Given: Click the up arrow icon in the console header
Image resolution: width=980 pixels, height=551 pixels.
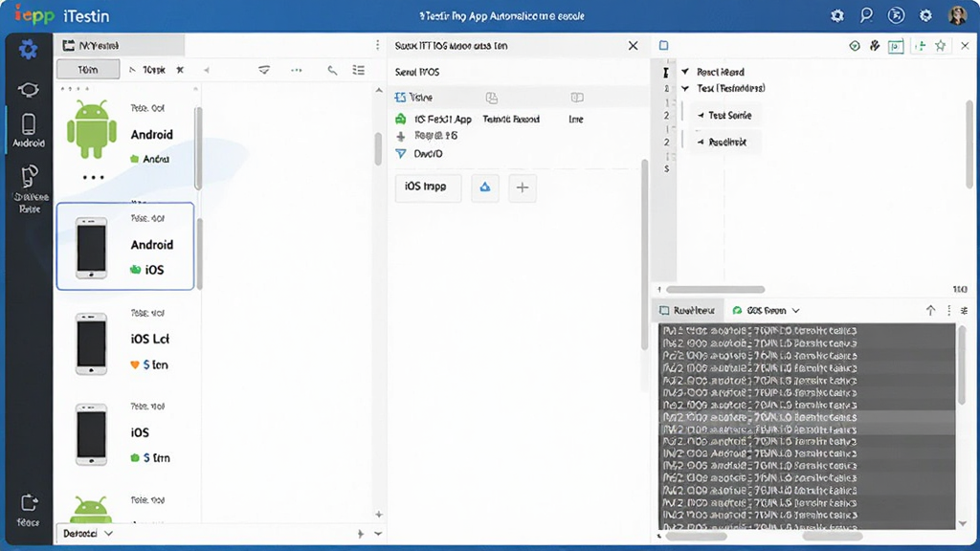Looking at the screenshot, I should pos(930,311).
